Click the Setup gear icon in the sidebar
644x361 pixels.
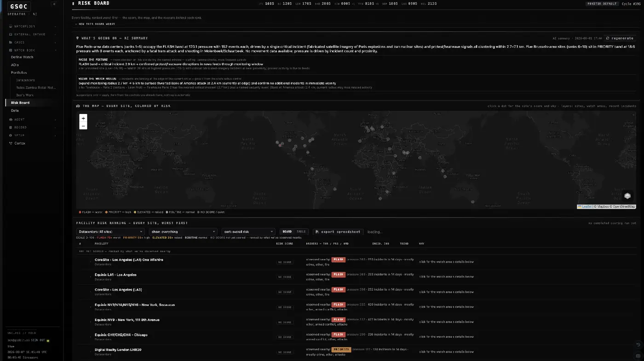click(11, 135)
